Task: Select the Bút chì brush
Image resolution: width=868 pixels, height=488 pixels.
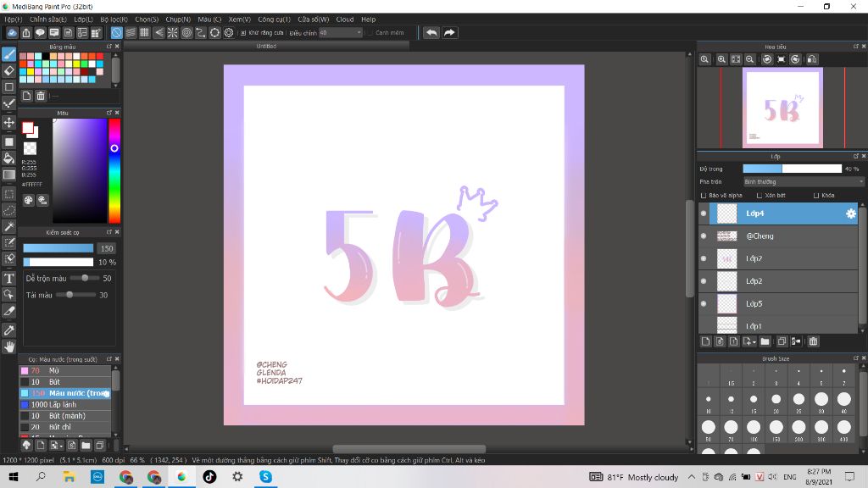Action: pos(65,427)
